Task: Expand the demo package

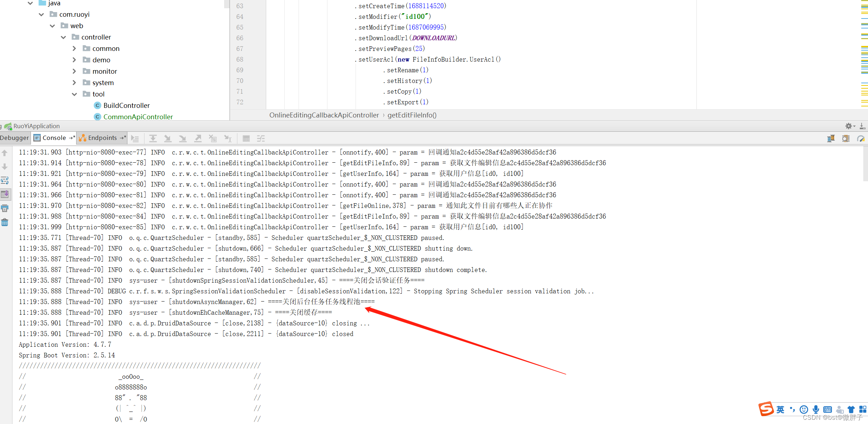Action: pos(74,60)
